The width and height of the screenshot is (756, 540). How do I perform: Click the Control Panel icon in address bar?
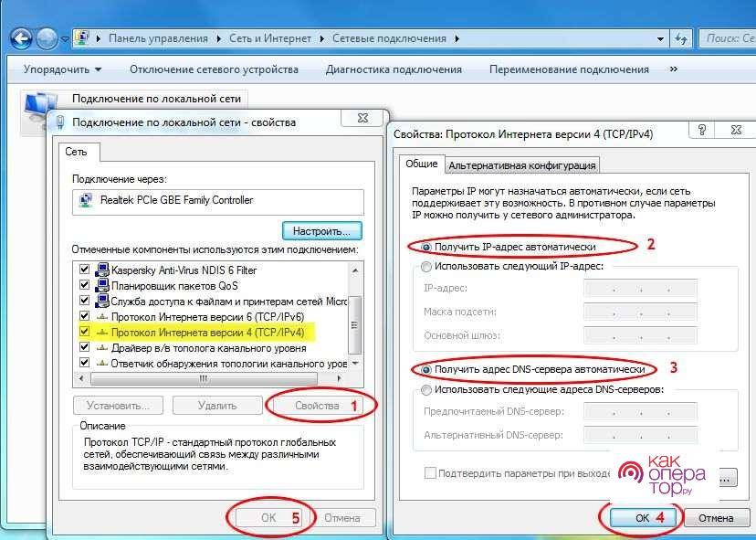point(83,38)
